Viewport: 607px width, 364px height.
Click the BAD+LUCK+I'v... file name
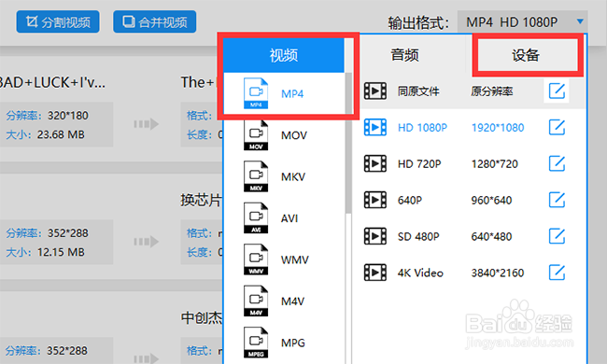[52, 82]
